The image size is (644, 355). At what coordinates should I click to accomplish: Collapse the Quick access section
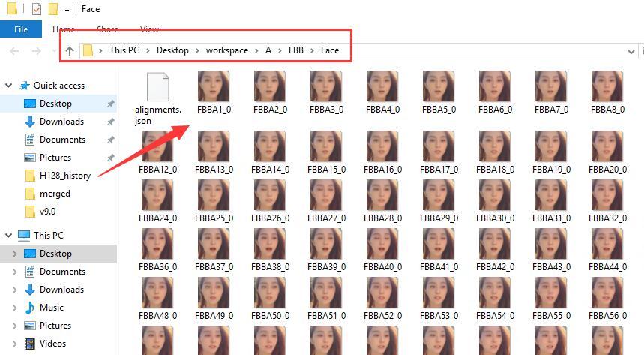pyautogui.click(x=9, y=85)
